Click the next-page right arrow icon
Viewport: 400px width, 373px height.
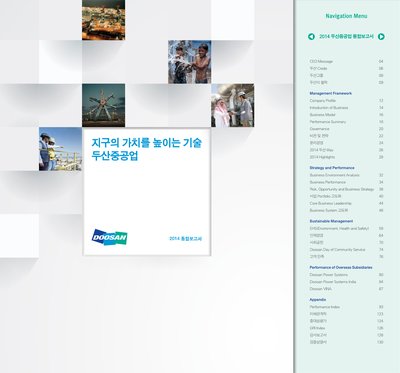381,37
